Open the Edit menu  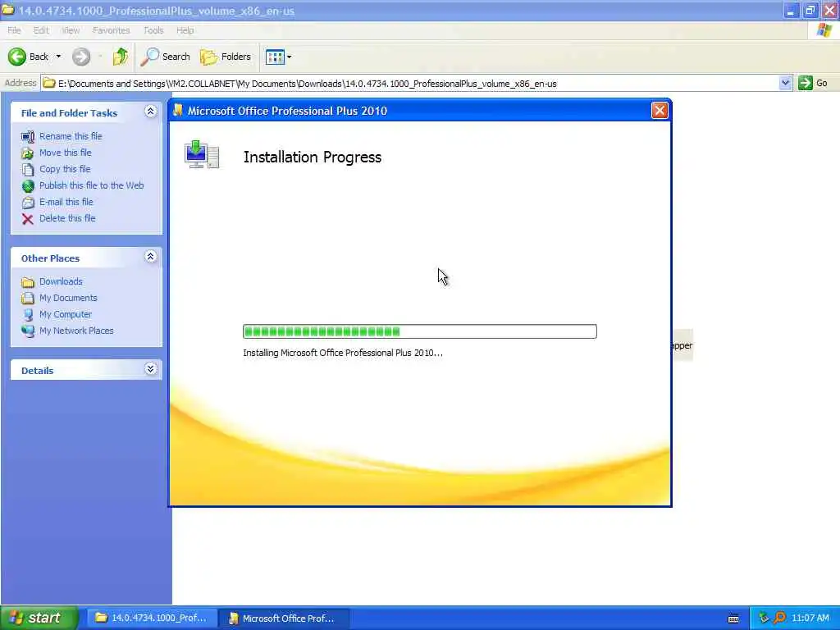click(41, 30)
